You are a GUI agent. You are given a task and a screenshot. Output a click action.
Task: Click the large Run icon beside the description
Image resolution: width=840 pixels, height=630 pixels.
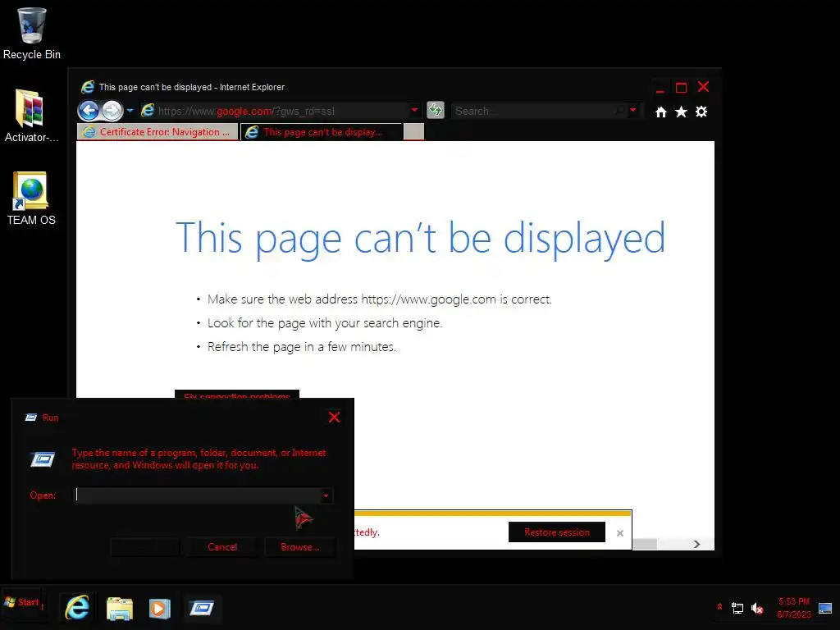pyautogui.click(x=43, y=459)
